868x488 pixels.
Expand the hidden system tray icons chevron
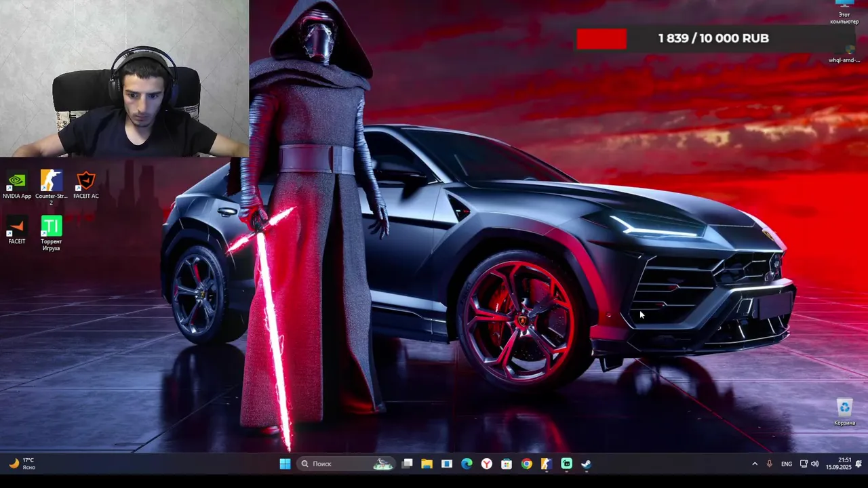(x=755, y=464)
